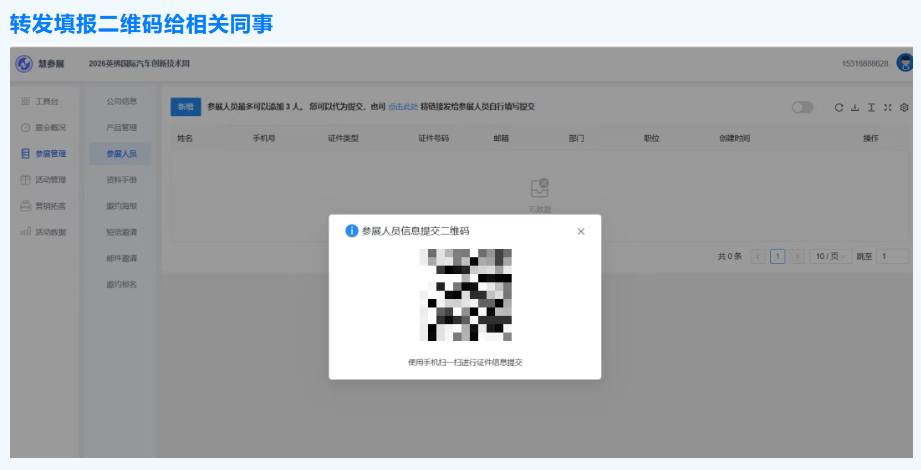The height and width of the screenshot is (470, 921).
Task: Click the 部门 column header
Action: point(576,139)
